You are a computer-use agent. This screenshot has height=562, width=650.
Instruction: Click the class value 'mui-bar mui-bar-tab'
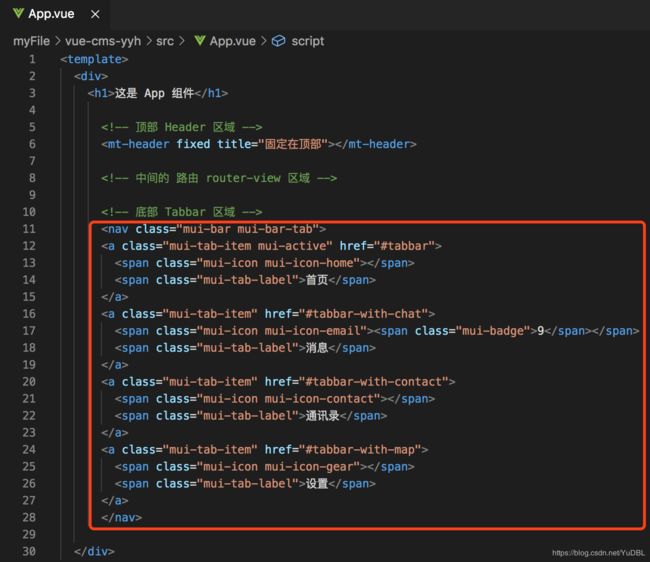(x=248, y=229)
